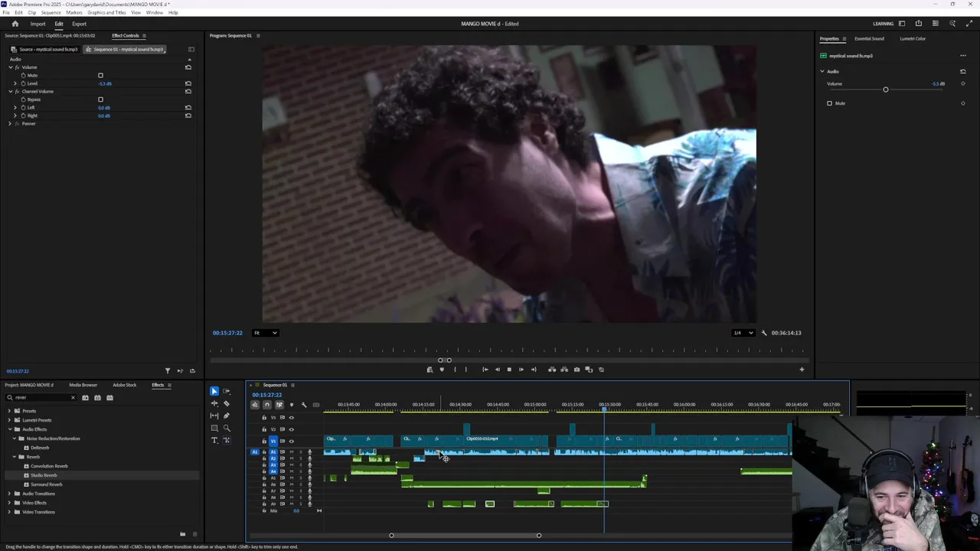Add marker in timeline header

click(292, 405)
